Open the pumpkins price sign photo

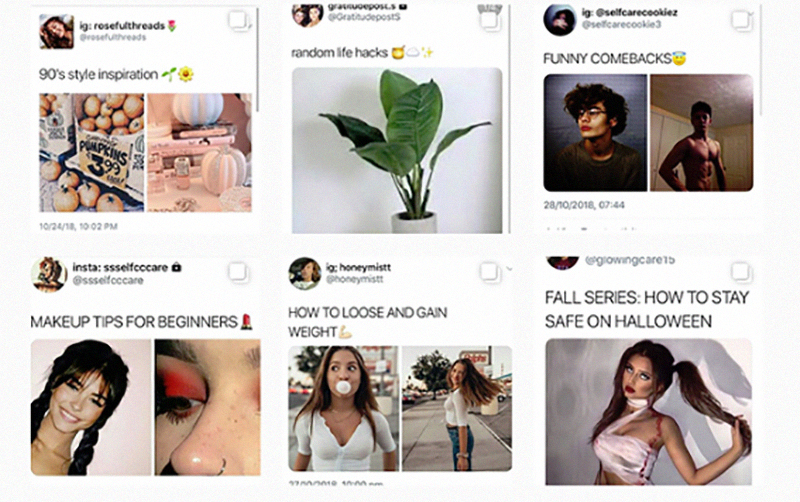click(92, 152)
